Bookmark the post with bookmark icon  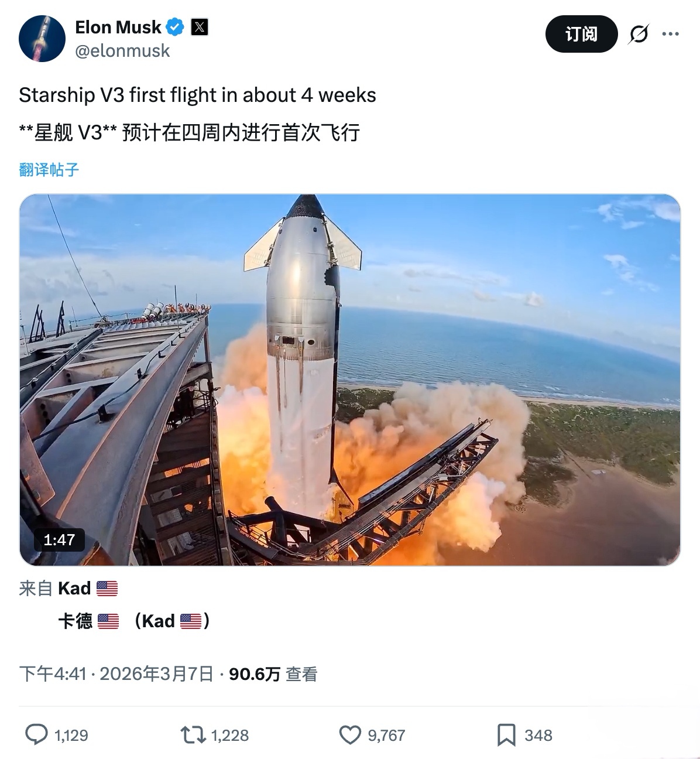(506, 734)
